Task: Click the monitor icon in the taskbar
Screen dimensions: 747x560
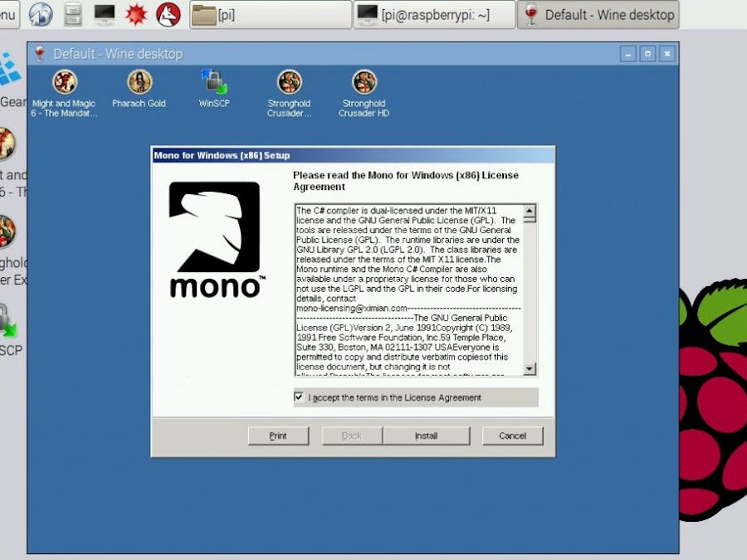Action: (x=105, y=14)
